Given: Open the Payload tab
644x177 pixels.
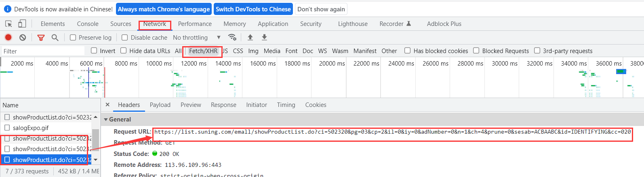Looking at the screenshot, I should pyautogui.click(x=160, y=105).
